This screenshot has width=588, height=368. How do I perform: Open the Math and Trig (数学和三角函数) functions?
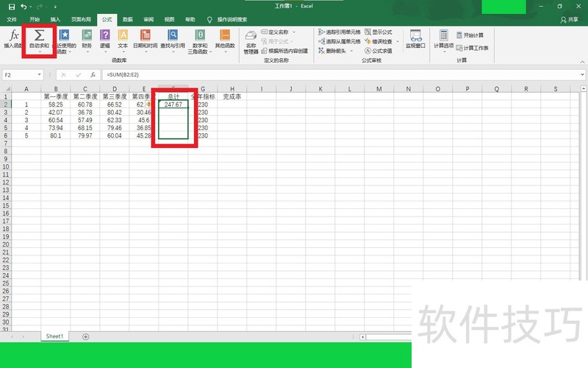200,41
